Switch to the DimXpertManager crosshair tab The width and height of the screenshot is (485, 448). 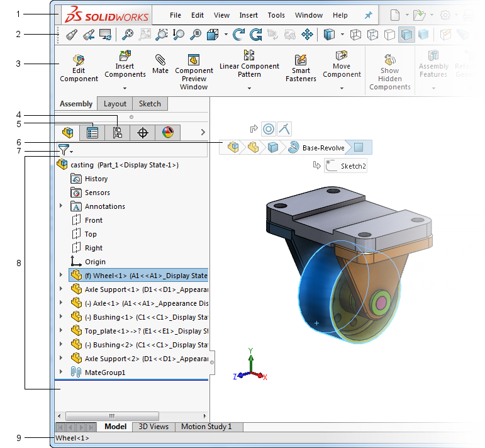142,133
